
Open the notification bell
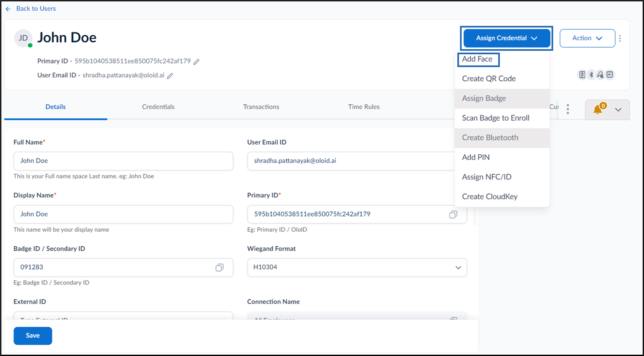point(598,109)
